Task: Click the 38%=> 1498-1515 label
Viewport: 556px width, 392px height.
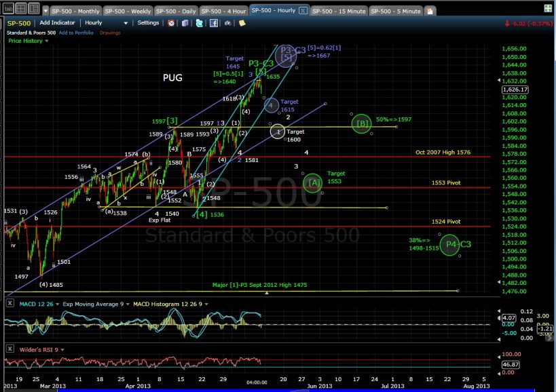Action: [x=424, y=244]
